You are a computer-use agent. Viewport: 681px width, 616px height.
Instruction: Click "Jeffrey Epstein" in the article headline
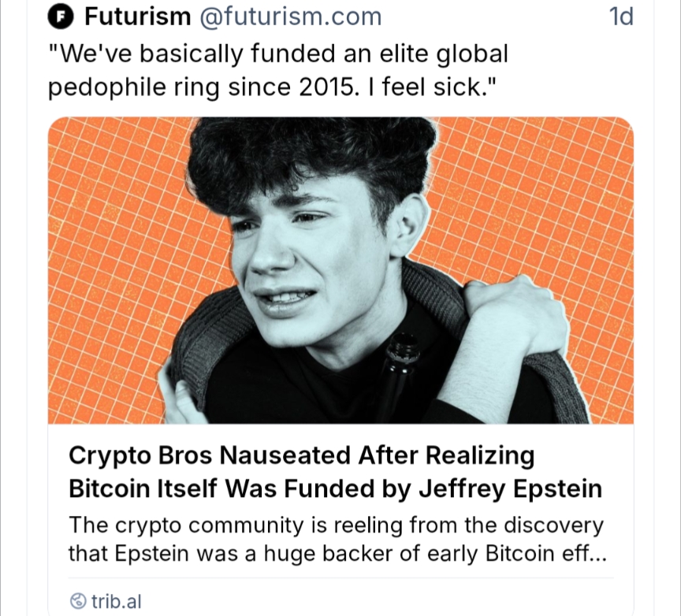(513, 488)
